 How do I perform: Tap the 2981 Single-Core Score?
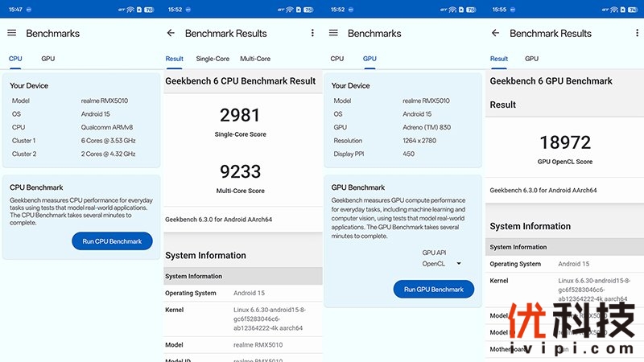click(241, 115)
